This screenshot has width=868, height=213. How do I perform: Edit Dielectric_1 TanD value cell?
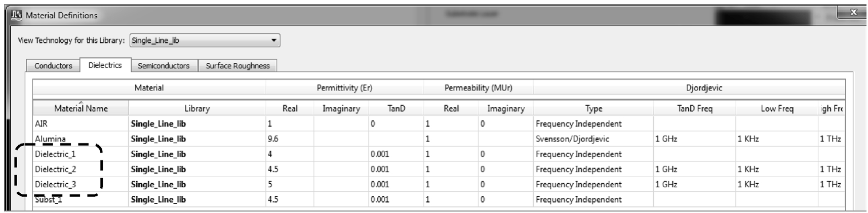[395, 154]
